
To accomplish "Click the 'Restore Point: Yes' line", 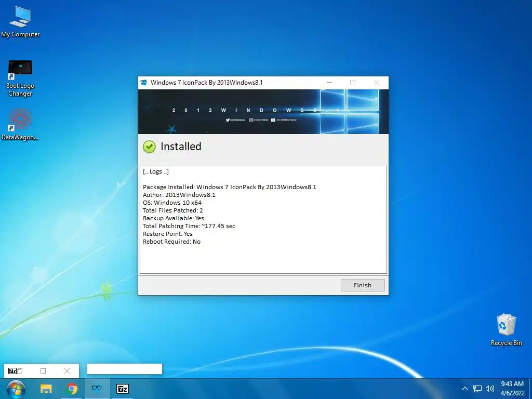I will point(168,234).
